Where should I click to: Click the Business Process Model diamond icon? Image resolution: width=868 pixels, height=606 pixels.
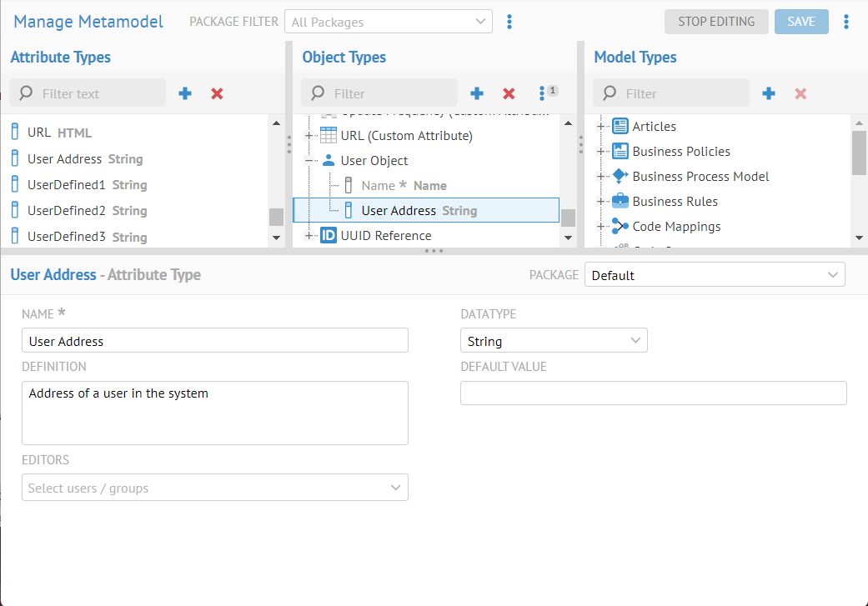[620, 176]
